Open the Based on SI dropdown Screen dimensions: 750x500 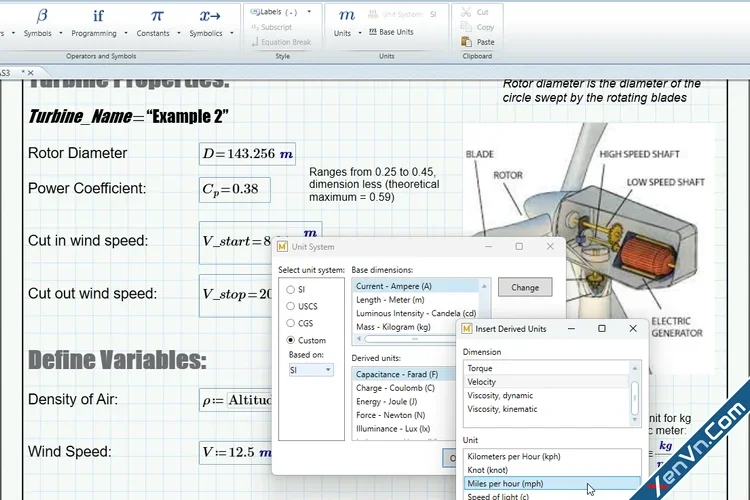click(x=311, y=370)
